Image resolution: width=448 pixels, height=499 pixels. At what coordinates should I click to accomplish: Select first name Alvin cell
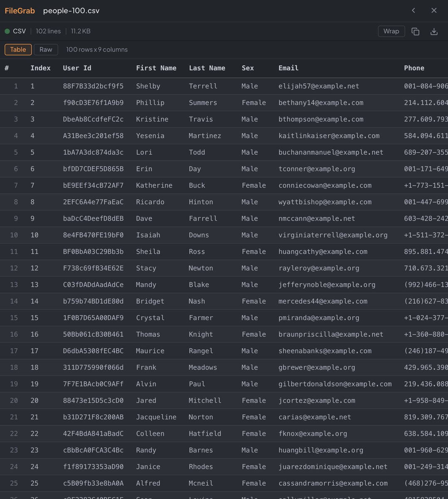146,384
